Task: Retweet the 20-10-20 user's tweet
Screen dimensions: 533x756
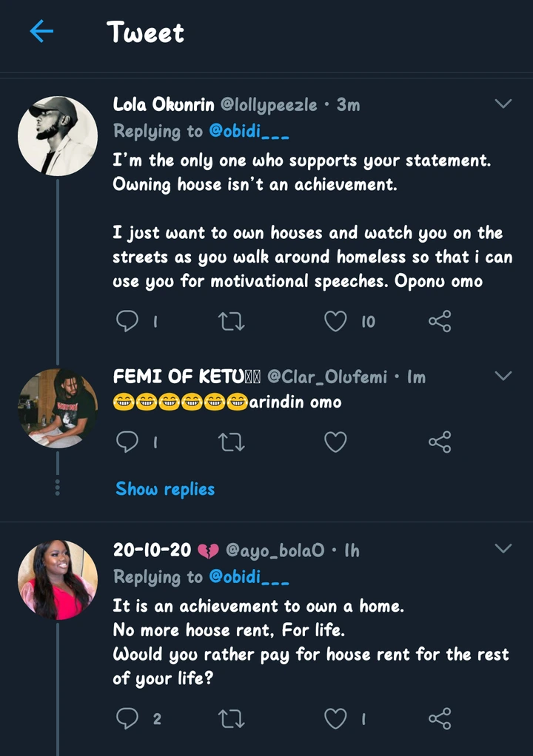Action: click(x=232, y=718)
